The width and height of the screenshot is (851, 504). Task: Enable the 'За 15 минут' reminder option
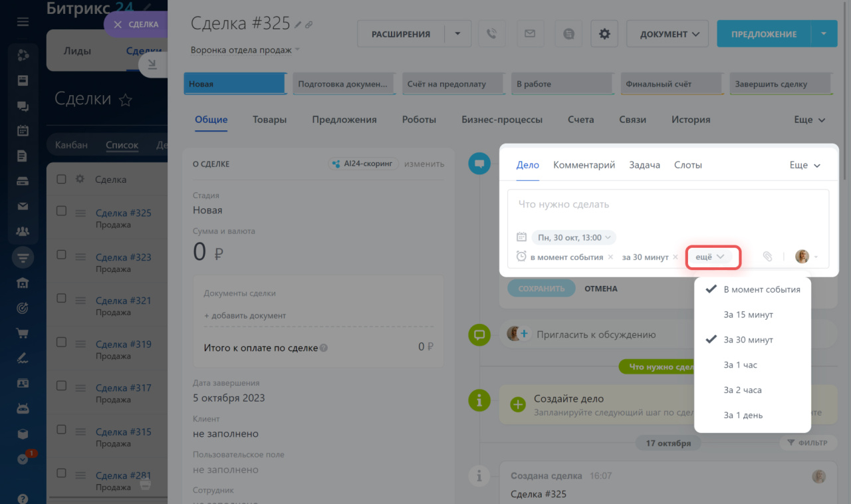point(748,315)
